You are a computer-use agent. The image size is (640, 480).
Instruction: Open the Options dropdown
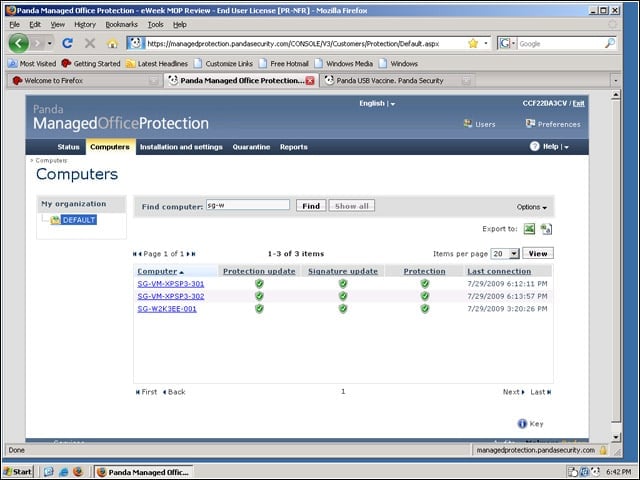click(531, 207)
